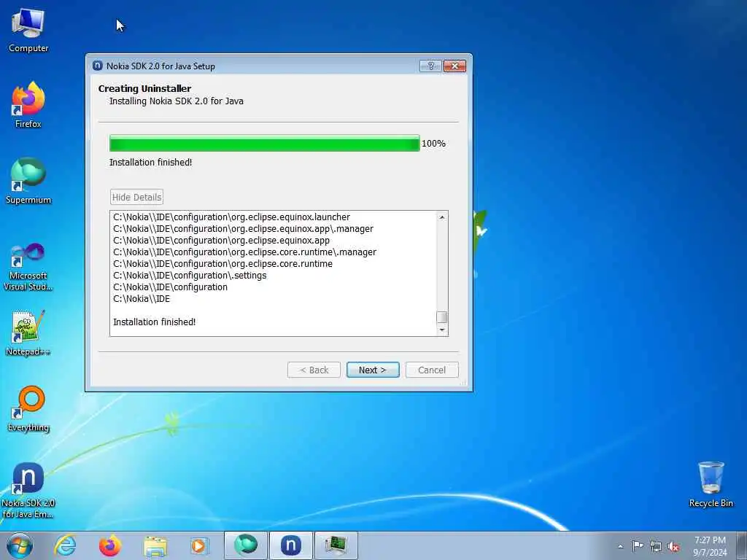Select the Notepad++ desktop icon
The image size is (747, 560).
coord(28,332)
